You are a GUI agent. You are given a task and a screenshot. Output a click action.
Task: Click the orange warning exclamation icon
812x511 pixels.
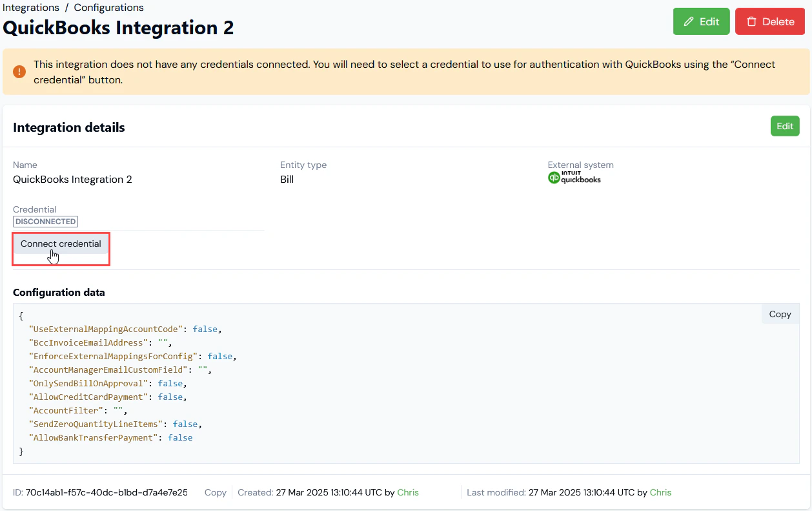pos(19,71)
